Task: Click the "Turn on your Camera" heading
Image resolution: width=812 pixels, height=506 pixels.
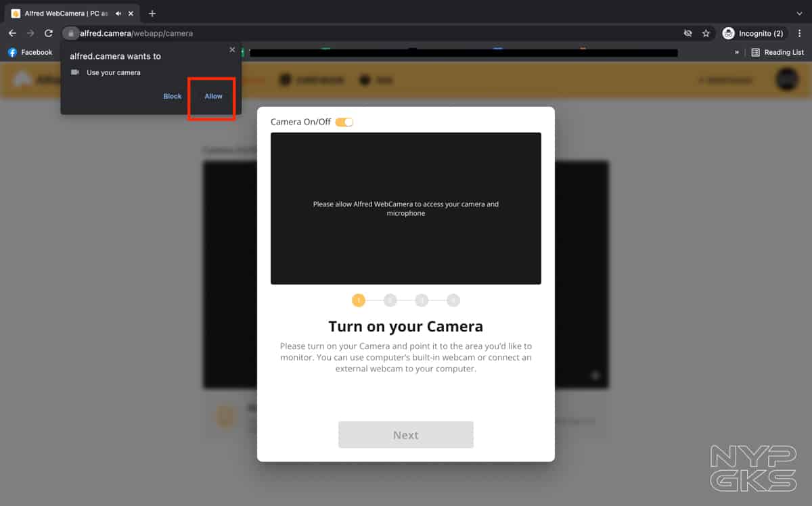Action: pos(406,327)
